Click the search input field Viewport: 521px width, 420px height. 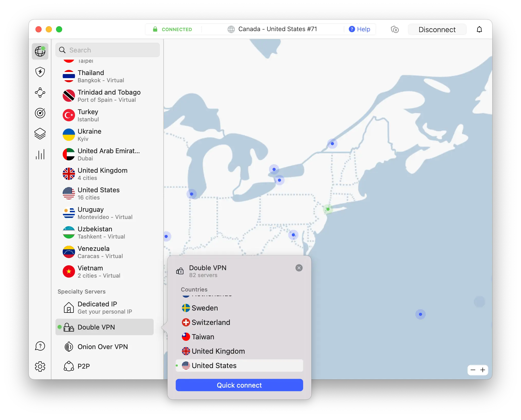[108, 50]
